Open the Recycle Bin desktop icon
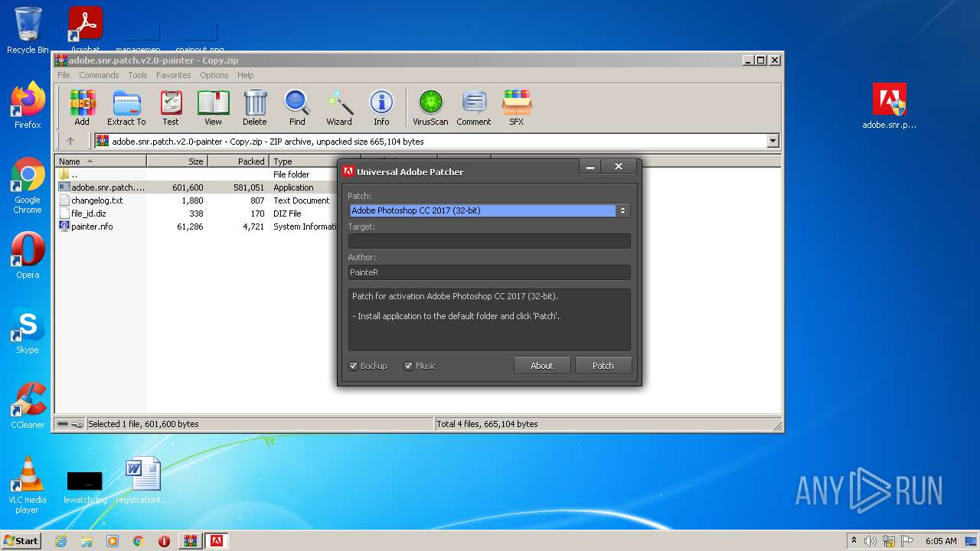 coord(28,31)
